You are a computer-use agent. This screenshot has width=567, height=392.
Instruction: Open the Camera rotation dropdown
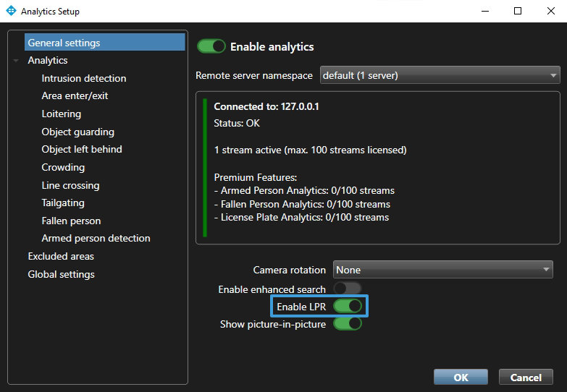point(442,270)
